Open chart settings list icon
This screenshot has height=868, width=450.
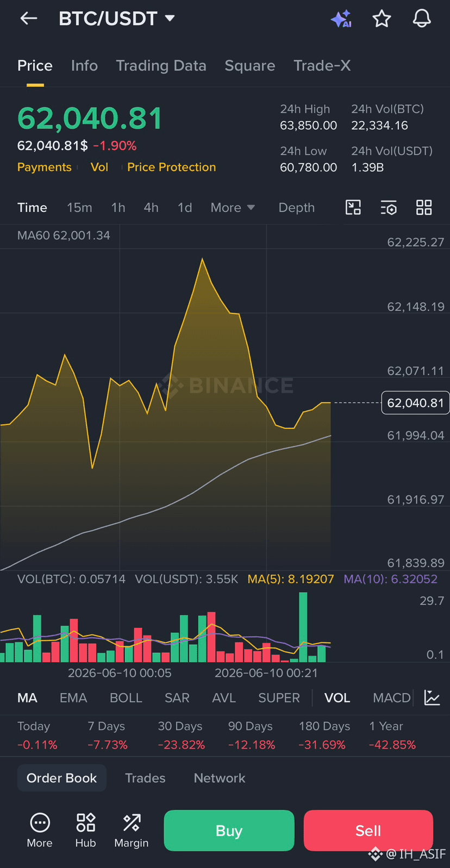point(389,207)
